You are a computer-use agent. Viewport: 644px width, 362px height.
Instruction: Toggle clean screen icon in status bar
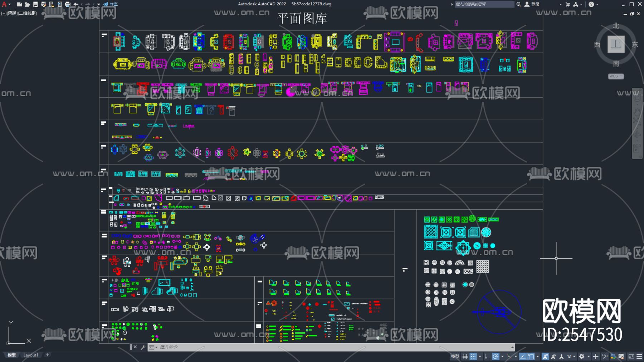pos(631,356)
